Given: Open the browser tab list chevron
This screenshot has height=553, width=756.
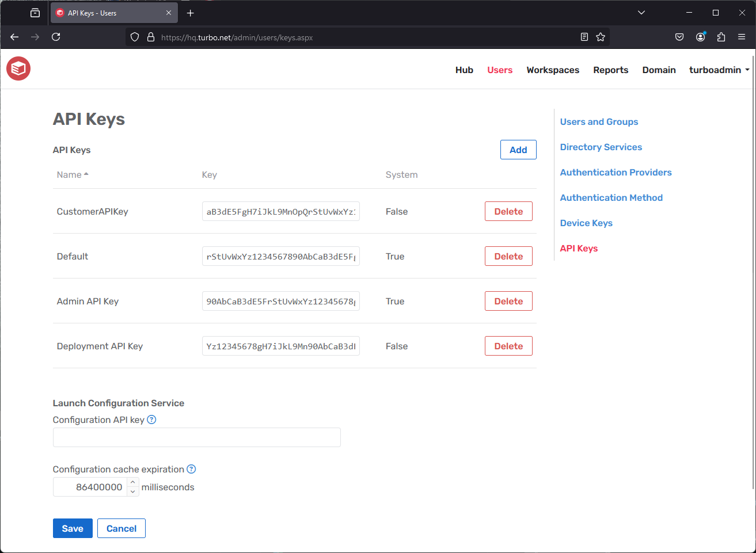Looking at the screenshot, I should (641, 12).
